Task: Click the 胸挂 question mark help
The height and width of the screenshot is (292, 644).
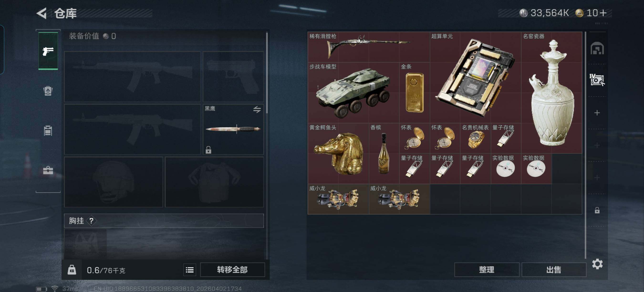Action: click(91, 221)
